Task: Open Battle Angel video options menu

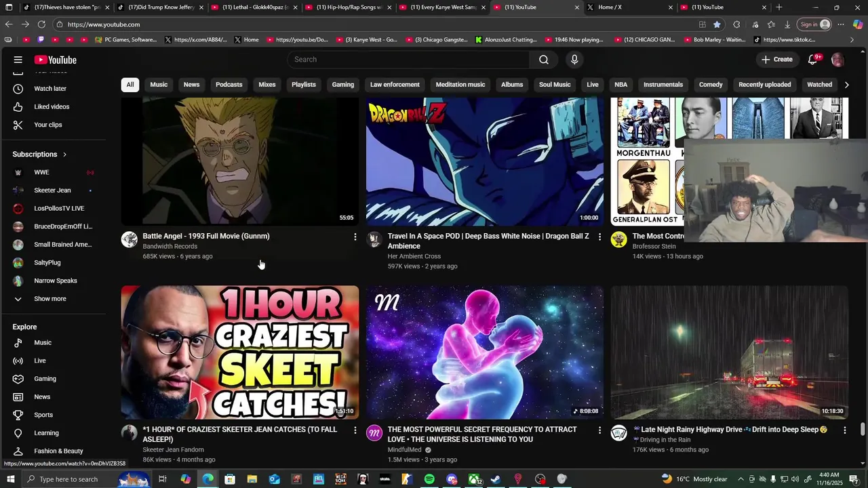Action: [355, 237]
